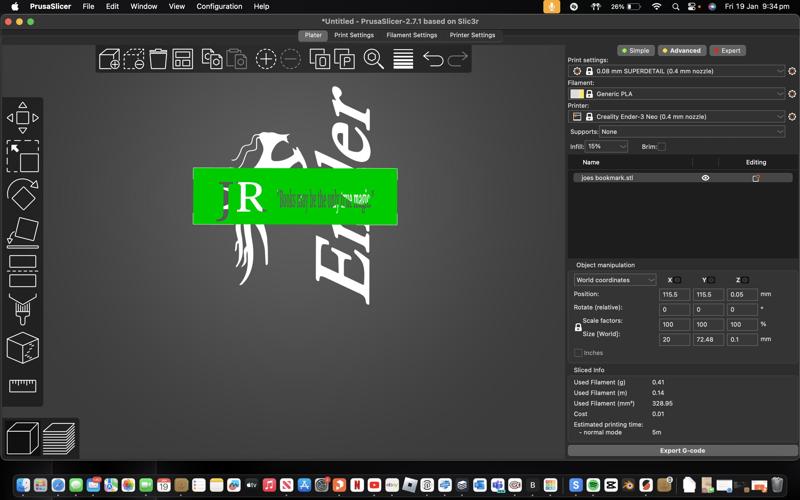Open the File menu
Viewport: 800px width, 500px height.
[x=88, y=7]
